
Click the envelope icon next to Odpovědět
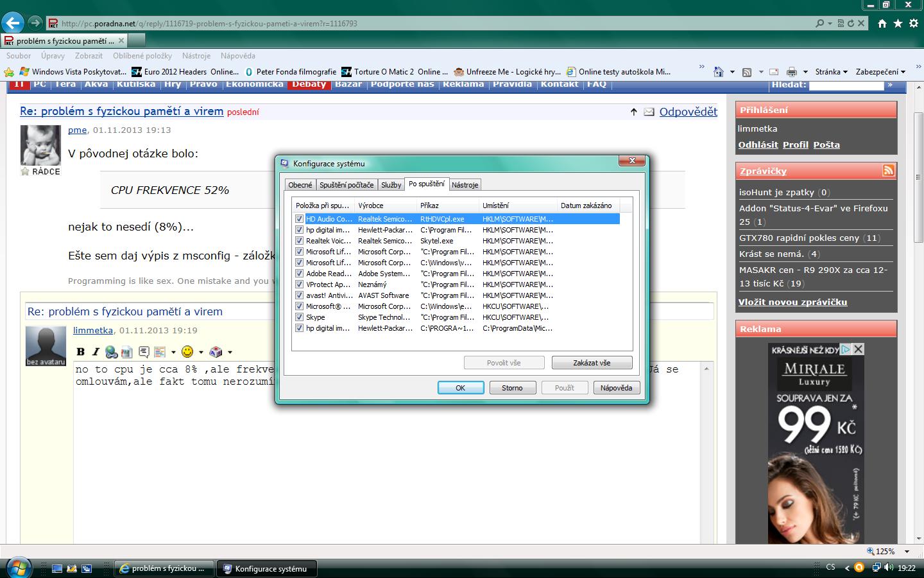649,112
